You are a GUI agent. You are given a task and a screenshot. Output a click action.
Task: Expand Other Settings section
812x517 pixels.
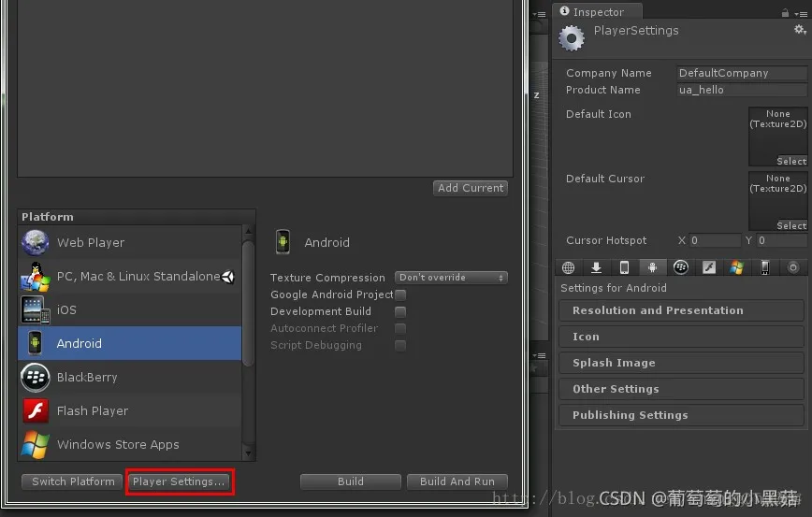tap(681, 389)
